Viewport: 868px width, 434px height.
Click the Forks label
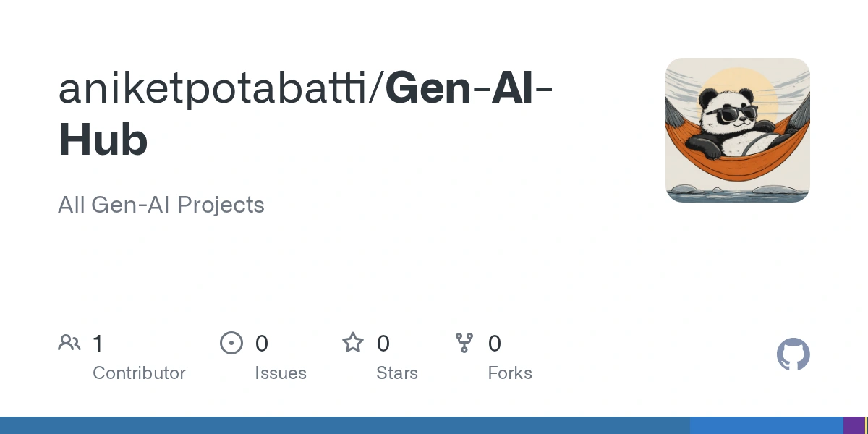pyautogui.click(x=510, y=373)
